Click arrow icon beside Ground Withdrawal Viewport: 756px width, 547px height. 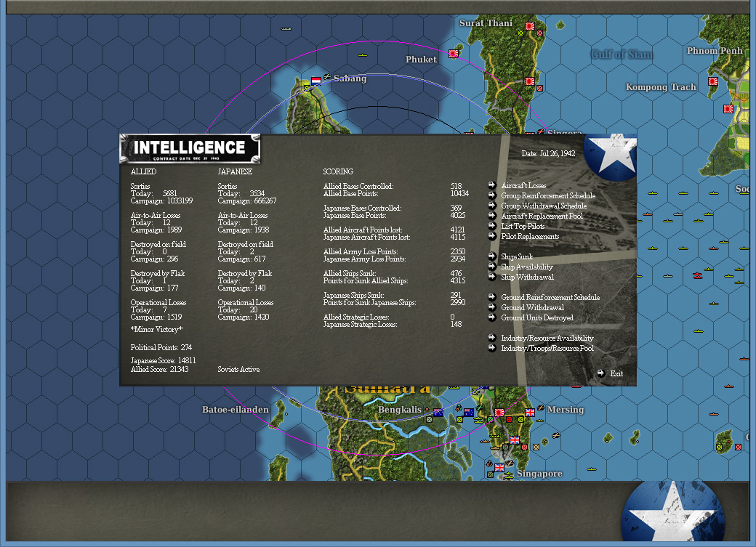[x=492, y=307]
